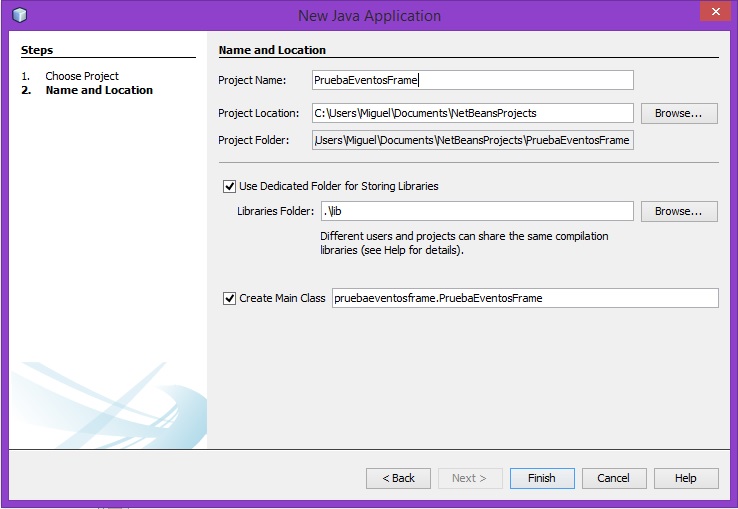Select the Name and Location step
738x509 pixels.
click(x=99, y=90)
